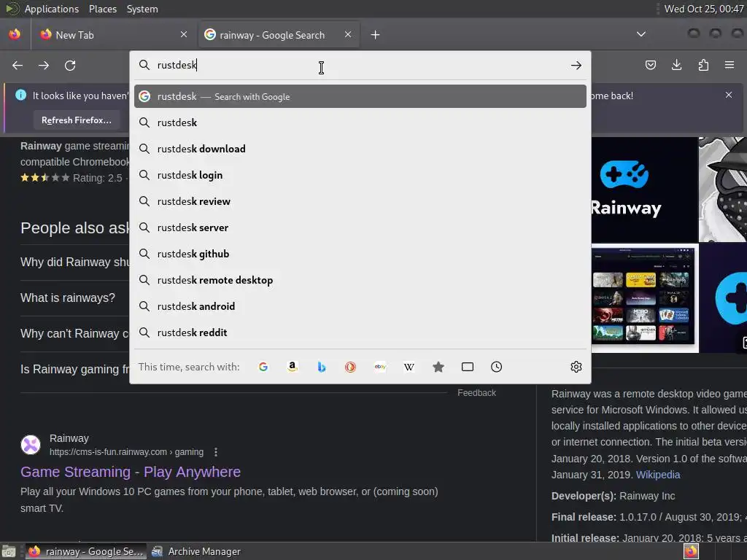
Task: Expand 'Why did Rainway' question
Action: (75, 262)
